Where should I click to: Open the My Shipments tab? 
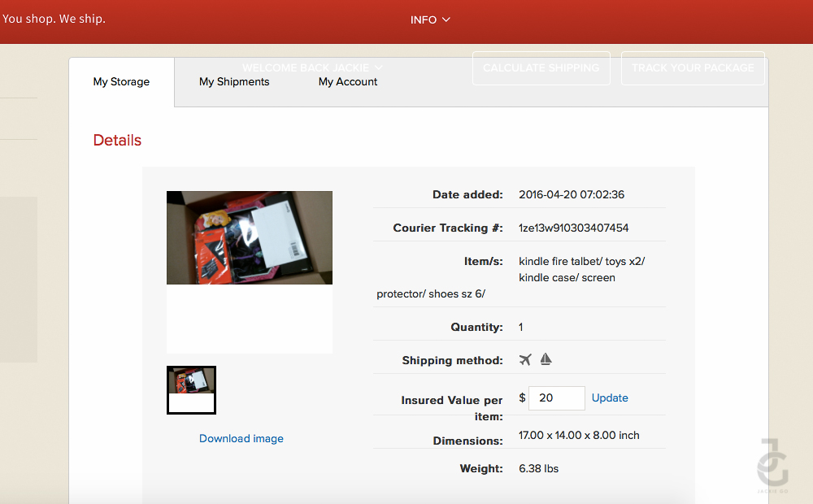click(234, 82)
